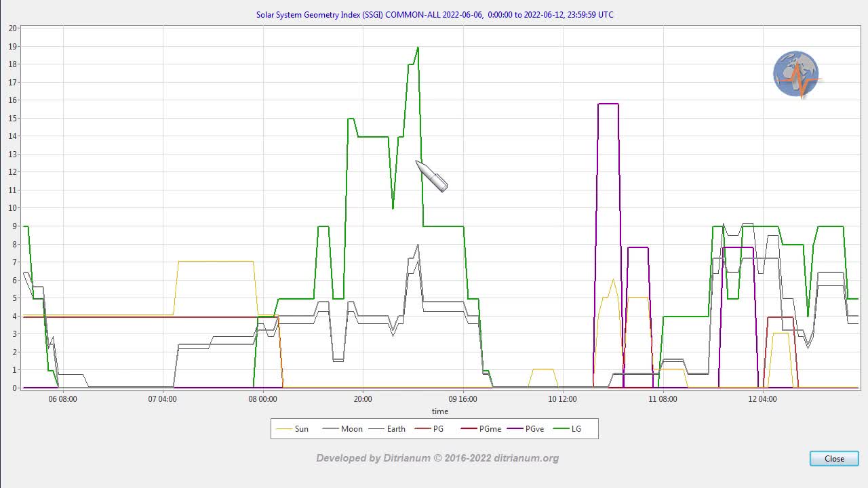
Task: Click the y-axis value 15
Action: click(x=13, y=118)
